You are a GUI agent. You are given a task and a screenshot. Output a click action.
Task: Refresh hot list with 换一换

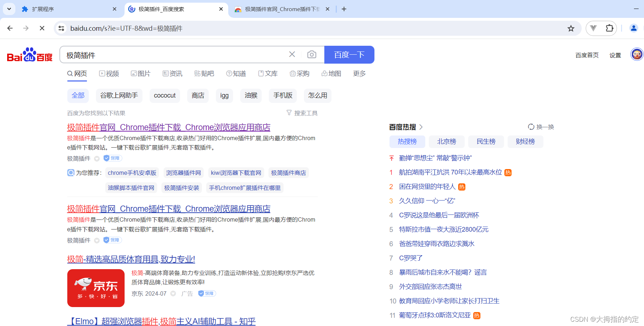(541, 127)
